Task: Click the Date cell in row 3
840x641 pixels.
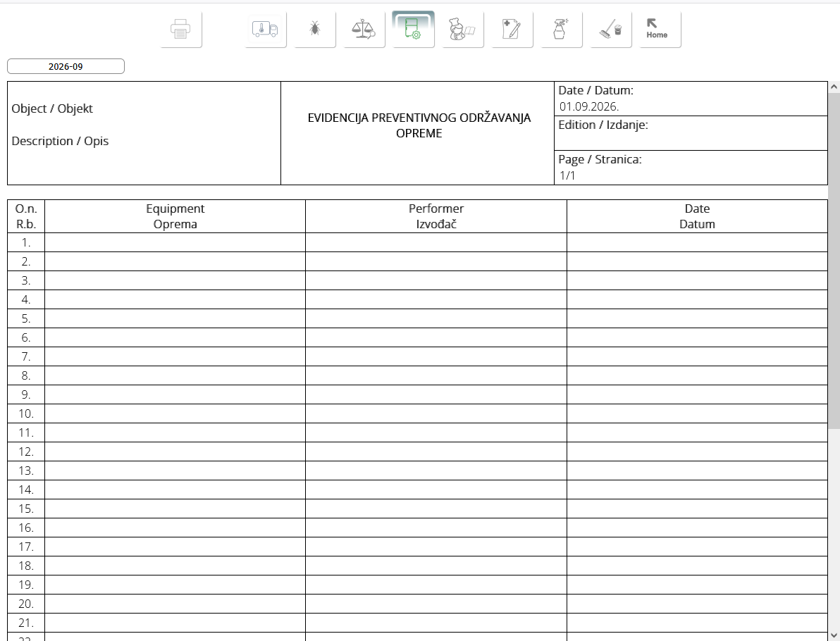Action: click(x=697, y=280)
